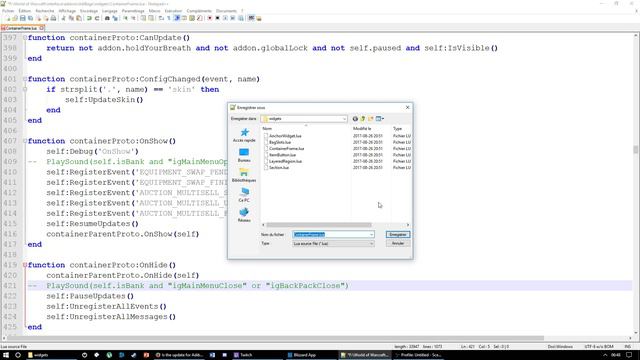Collapse the OnHide function fold at line 419
The width and height of the screenshot is (640, 360).
pyautogui.click(x=25, y=265)
